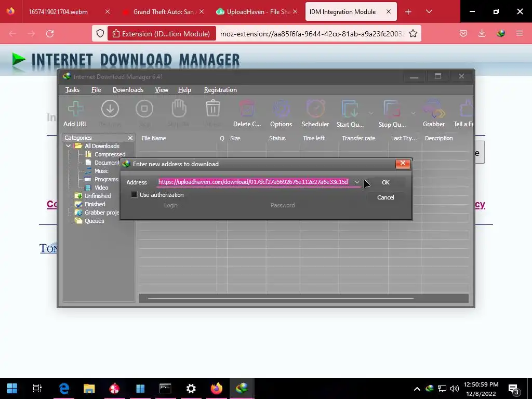Select the Video category
This screenshot has width=532, height=399.
coord(101,188)
